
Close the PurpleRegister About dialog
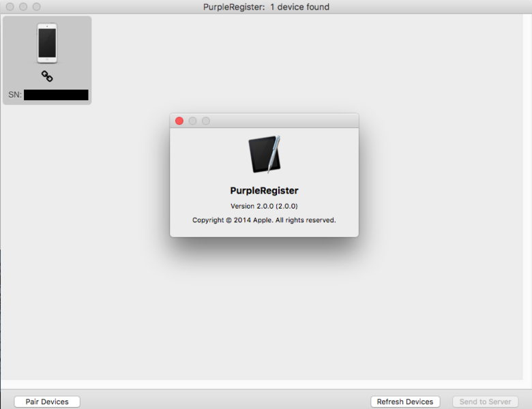click(x=179, y=121)
